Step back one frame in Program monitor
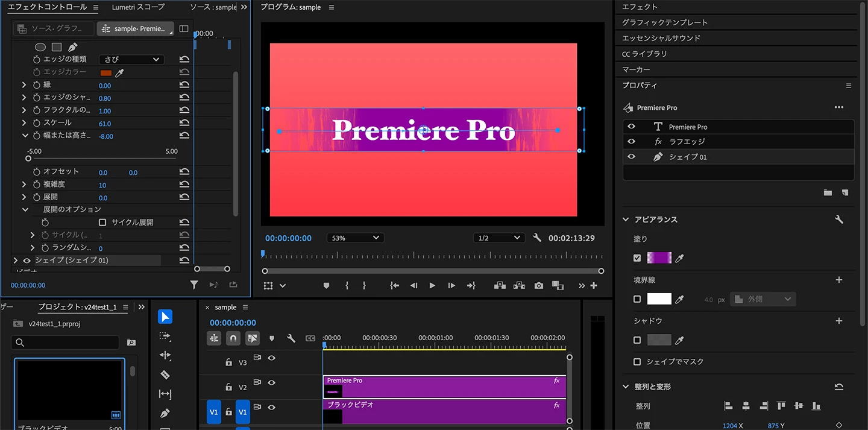The width and height of the screenshot is (868, 430). pyautogui.click(x=414, y=285)
